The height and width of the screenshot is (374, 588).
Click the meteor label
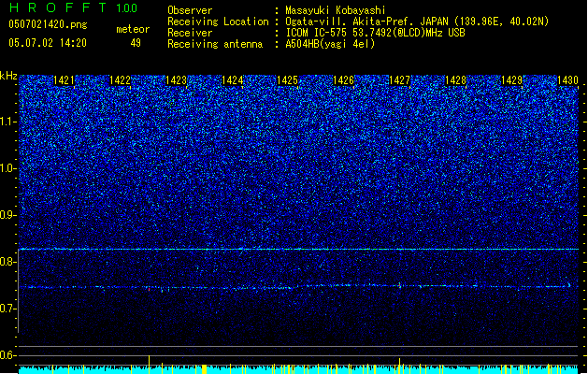(x=133, y=29)
